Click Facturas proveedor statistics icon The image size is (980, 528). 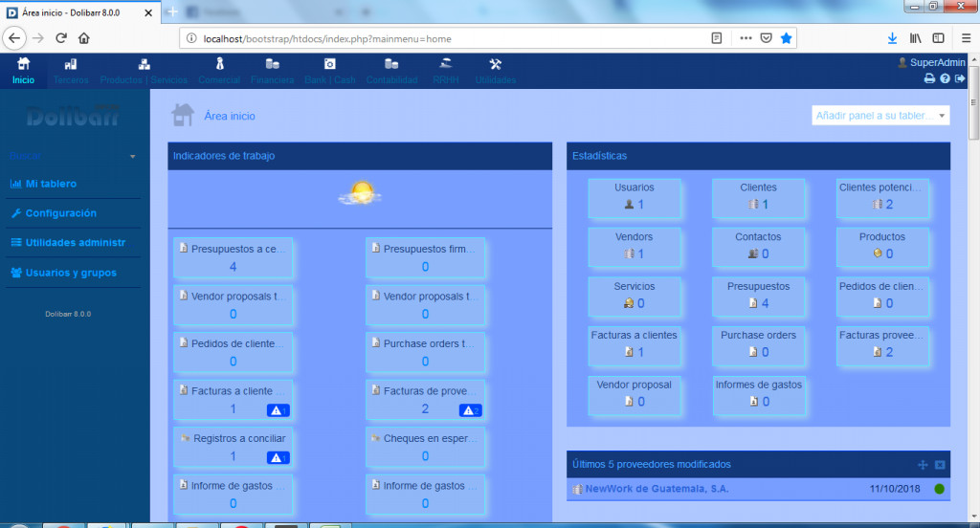coord(878,352)
